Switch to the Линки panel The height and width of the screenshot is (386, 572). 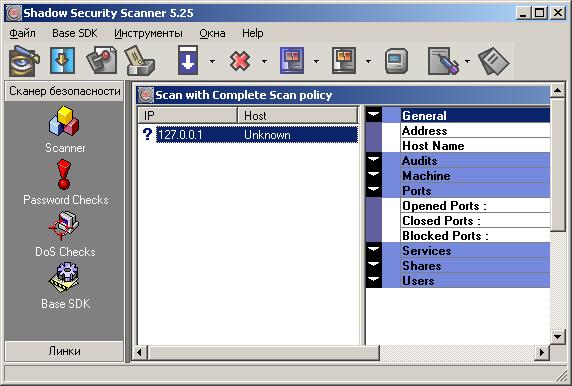[65, 351]
